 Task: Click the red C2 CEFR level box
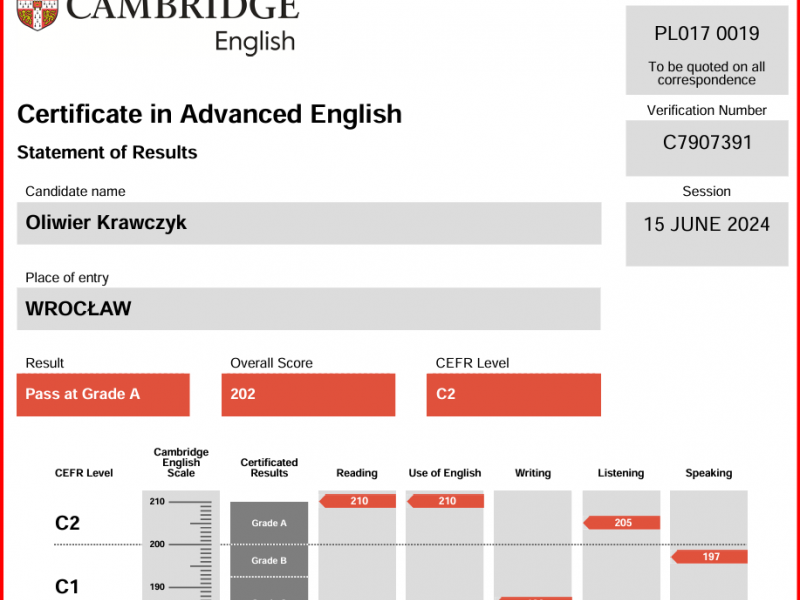(x=514, y=394)
